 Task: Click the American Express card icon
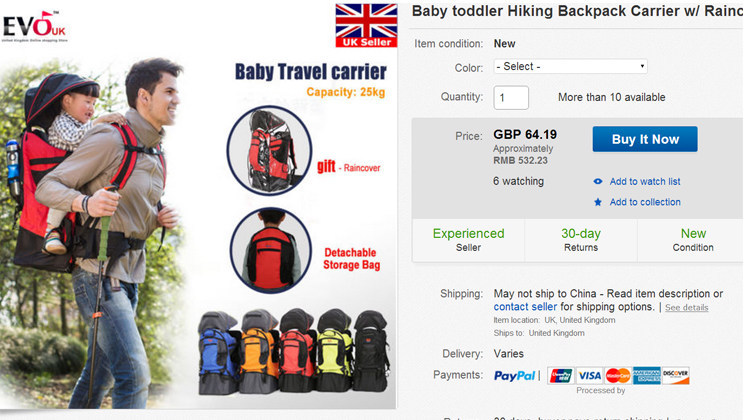tap(647, 376)
